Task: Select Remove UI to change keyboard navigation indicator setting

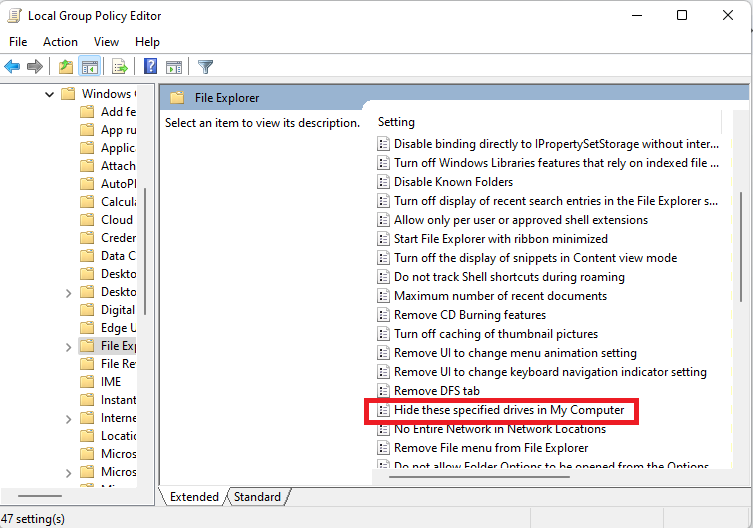Action: pos(550,372)
